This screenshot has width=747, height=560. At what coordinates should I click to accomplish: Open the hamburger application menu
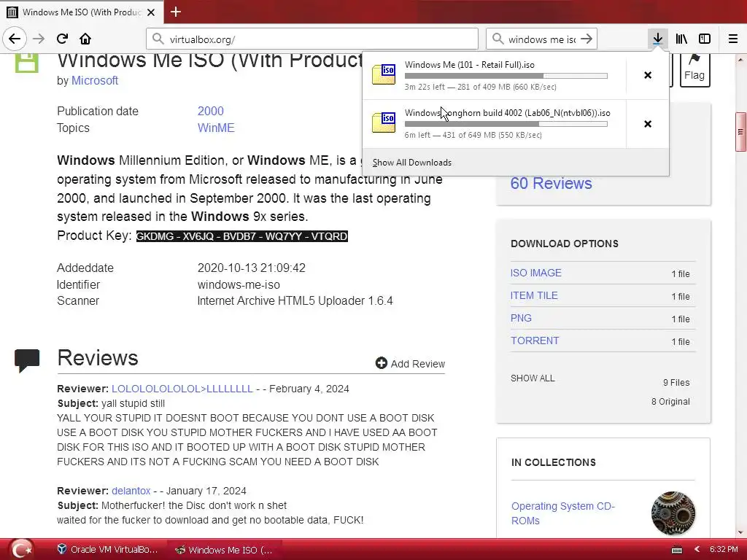coord(733,39)
